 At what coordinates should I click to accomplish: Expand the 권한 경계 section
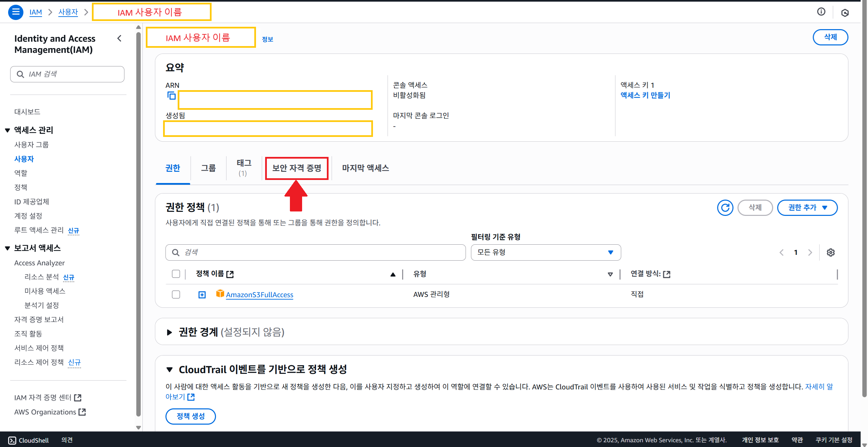point(170,332)
